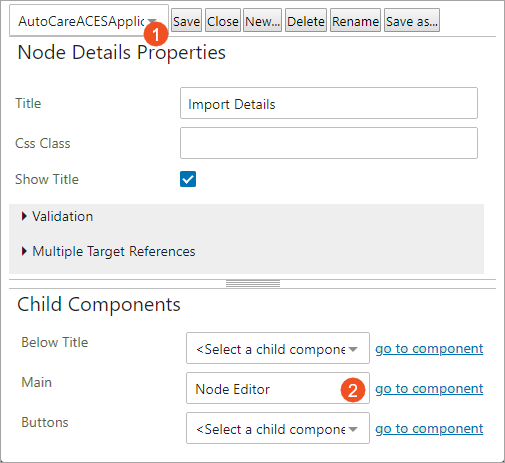Follow go to component link for Main
Viewport: 505px width, 463px height.
pos(429,389)
